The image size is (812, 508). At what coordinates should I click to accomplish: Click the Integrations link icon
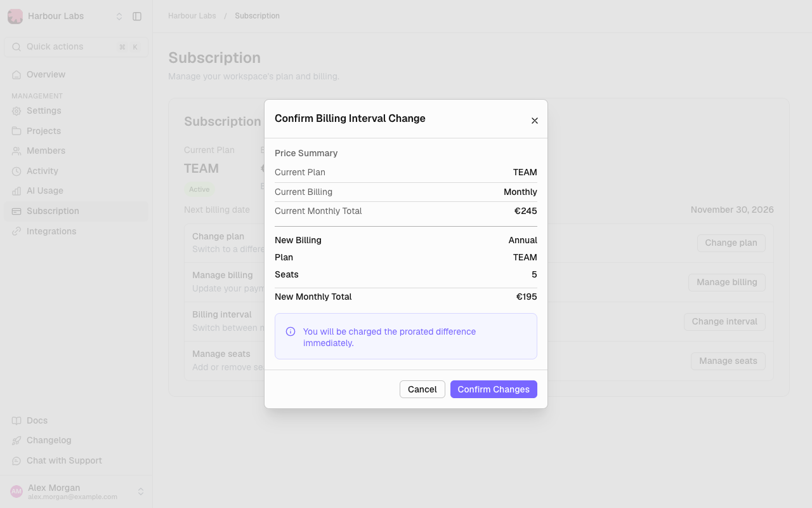click(x=16, y=231)
